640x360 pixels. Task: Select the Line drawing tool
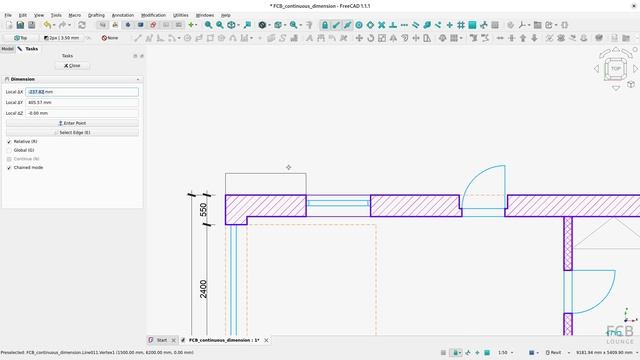coord(138,38)
